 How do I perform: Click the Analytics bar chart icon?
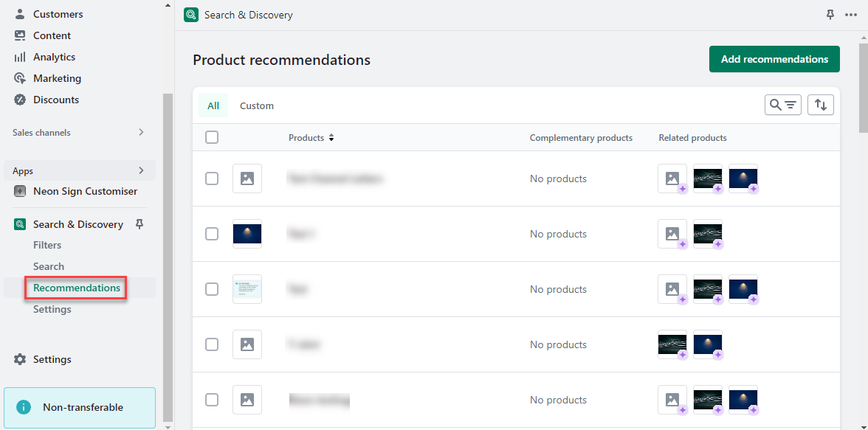pyautogui.click(x=20, y=57)
